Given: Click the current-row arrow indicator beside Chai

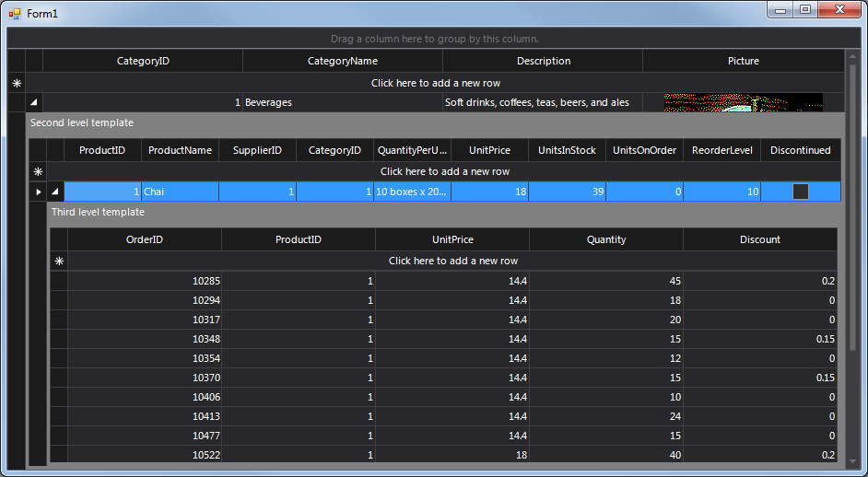Looking at the screenshot, I should click(x=38, y=192).
